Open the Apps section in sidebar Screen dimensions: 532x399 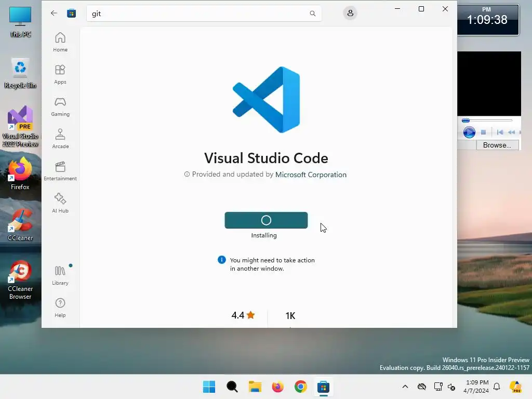pos(60,74)
